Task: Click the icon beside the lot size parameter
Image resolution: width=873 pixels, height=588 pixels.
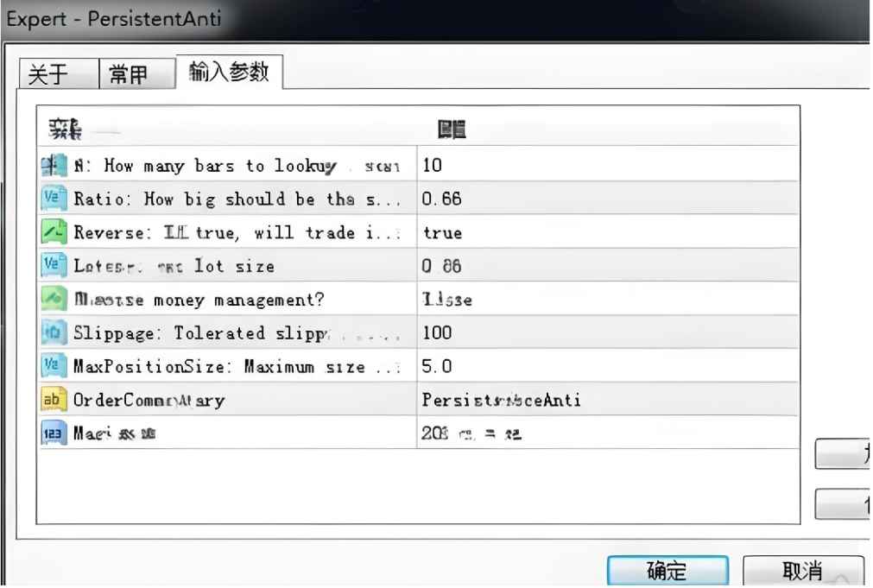Action: coord(50,266)
